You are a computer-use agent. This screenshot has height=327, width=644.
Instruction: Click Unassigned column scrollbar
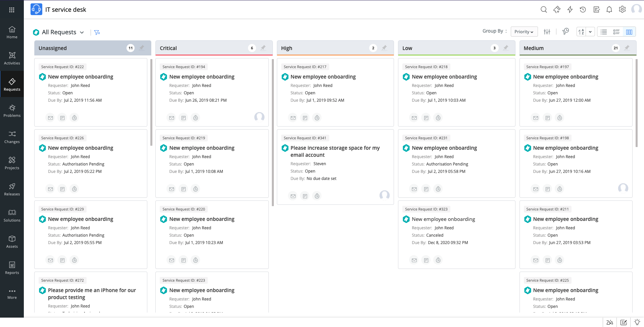(x=151, y=102)
